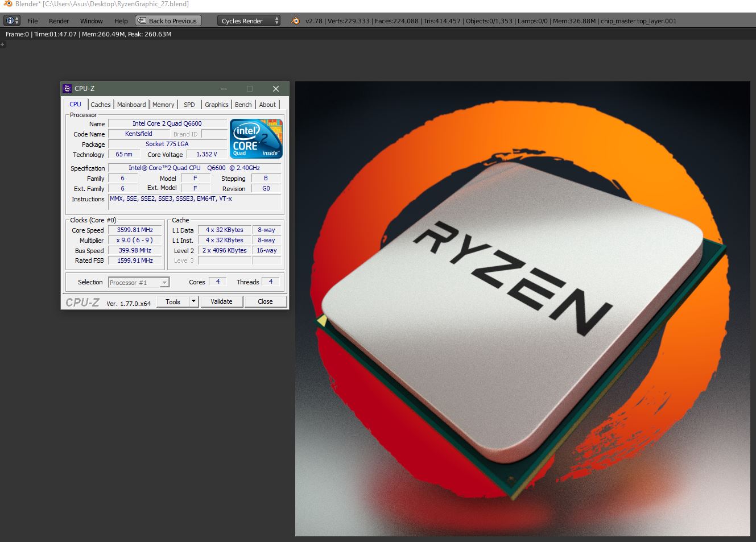Minimize the CPU-Z window
Image resolution: width=756 pixels, height=542 pixels.
(x=224, y=89)
